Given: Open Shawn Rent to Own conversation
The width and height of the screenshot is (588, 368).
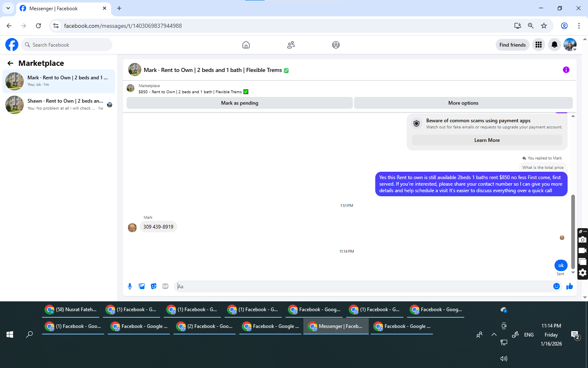Looking at the screenshot, I should coord(59,105).
